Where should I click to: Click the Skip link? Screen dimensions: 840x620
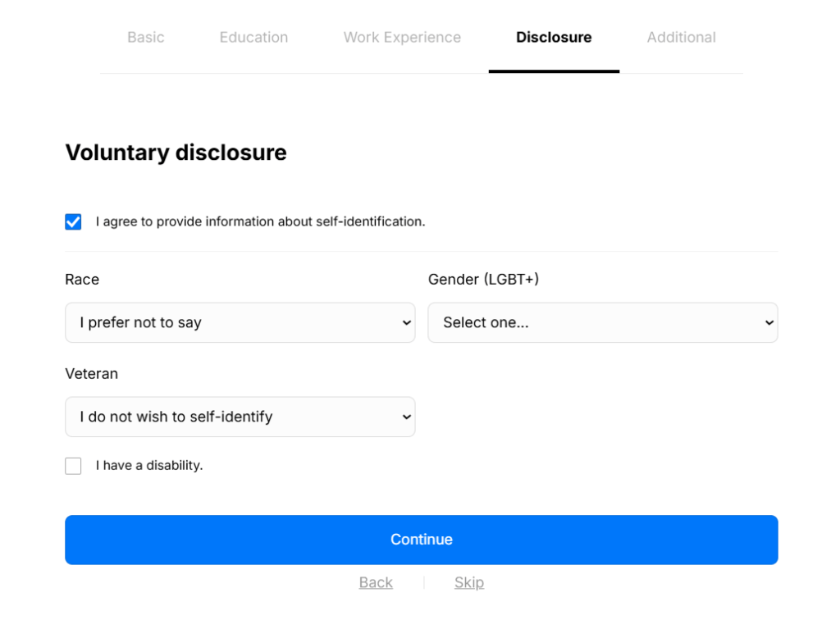click(x=469, y=582)
